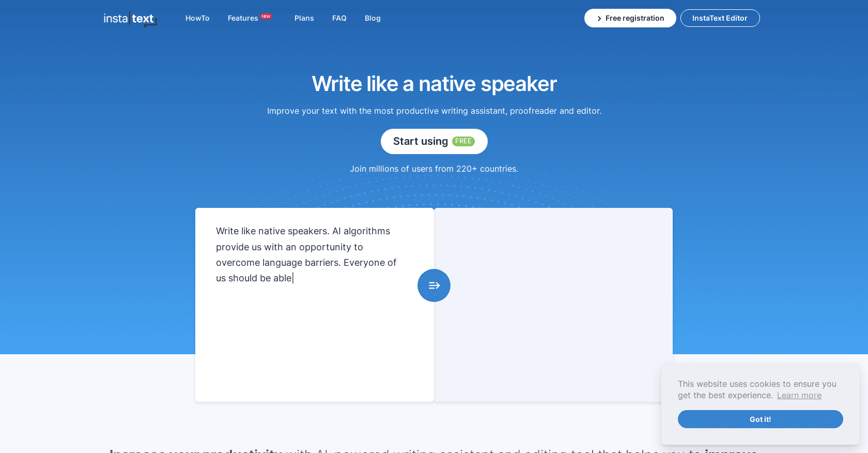The width and height of the screenshot is (868, 453).
Task: Click the round arrow improve-text button
Action: (434, 285)
